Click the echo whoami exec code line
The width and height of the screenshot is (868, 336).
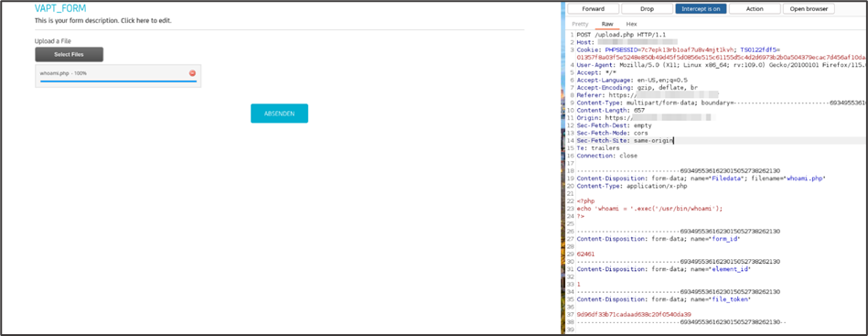(x=650, y=209)
